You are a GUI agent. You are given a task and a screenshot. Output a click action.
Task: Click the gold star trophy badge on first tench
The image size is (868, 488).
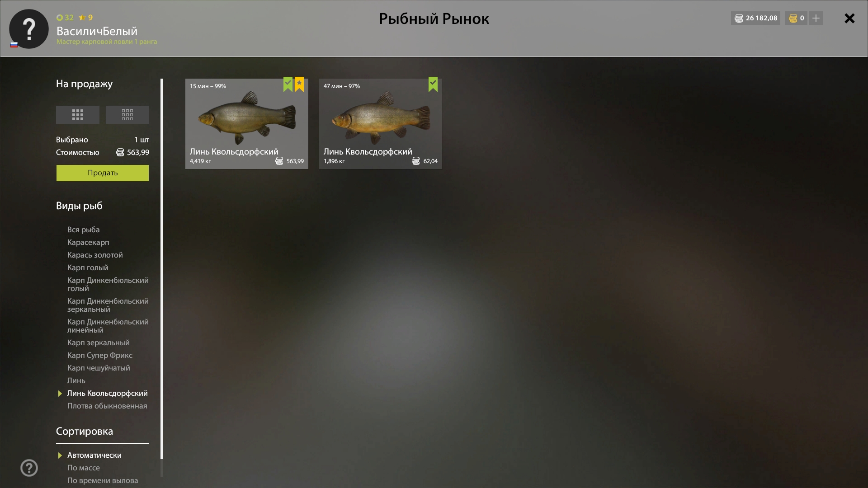point(299,84)
